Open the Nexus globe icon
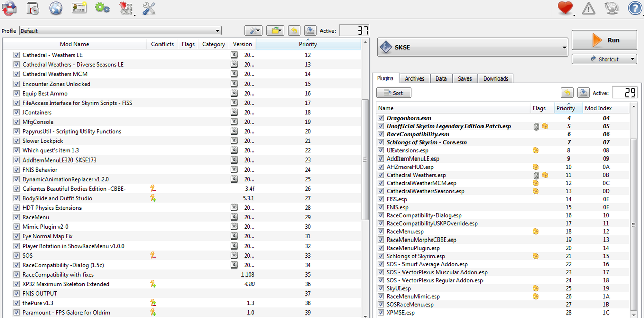 [x=56, y=8]
